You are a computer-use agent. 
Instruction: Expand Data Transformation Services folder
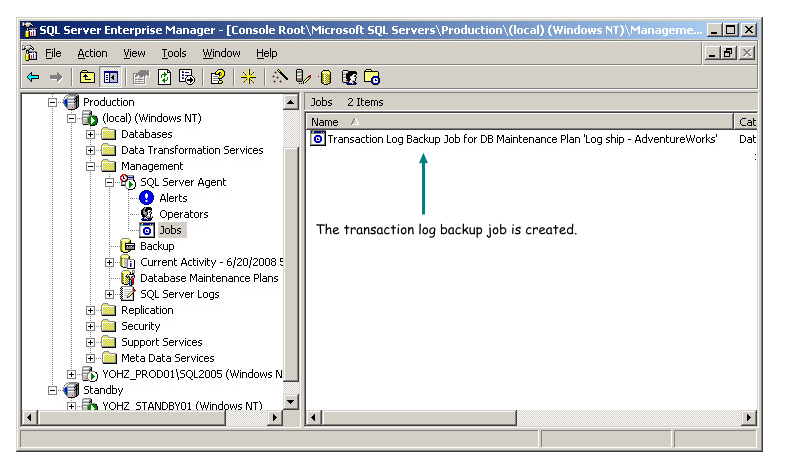tap(90, 151)
